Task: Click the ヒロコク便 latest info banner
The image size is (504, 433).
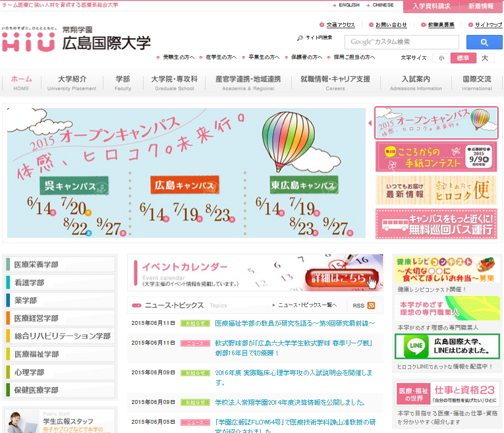Action: (x=435, y=190)
